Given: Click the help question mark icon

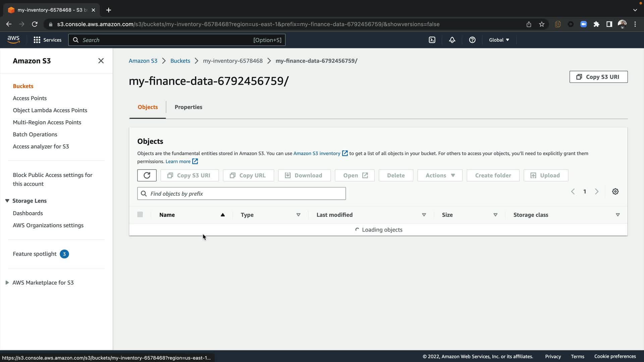Looking at the screenshot, I should [472, 40].
